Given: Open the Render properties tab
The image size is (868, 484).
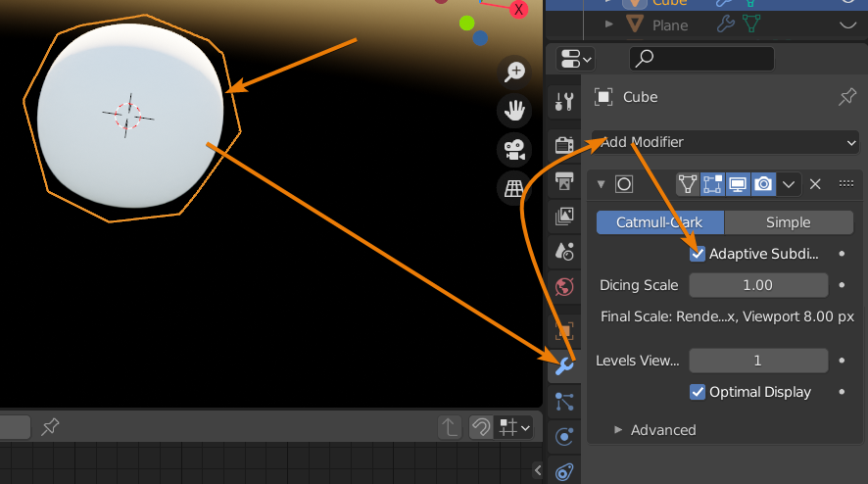Looking at the screenshot, I should point(564,144).
